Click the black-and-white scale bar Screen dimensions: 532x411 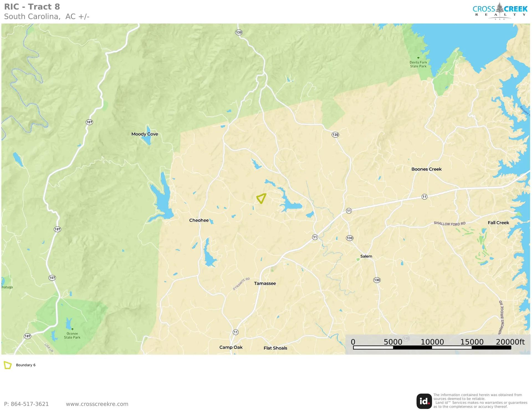click(432, 348)
